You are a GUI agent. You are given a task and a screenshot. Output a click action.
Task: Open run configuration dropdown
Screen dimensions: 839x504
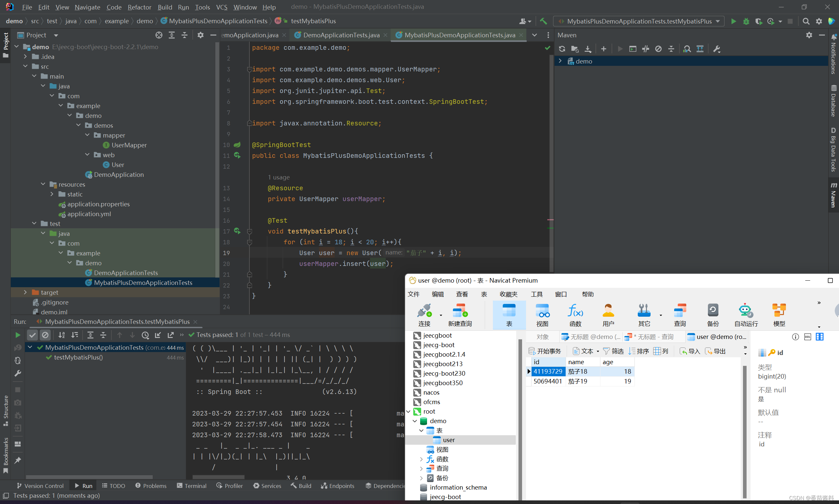639,21
